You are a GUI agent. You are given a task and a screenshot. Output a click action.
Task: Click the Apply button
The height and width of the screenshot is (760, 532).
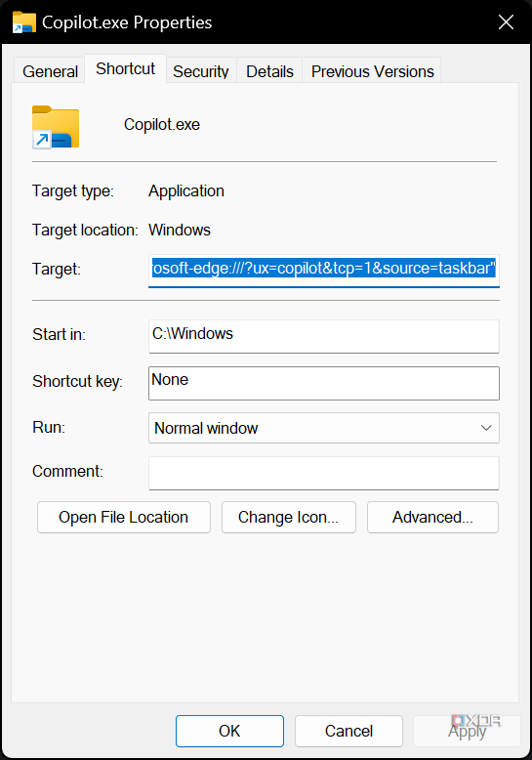467,731
